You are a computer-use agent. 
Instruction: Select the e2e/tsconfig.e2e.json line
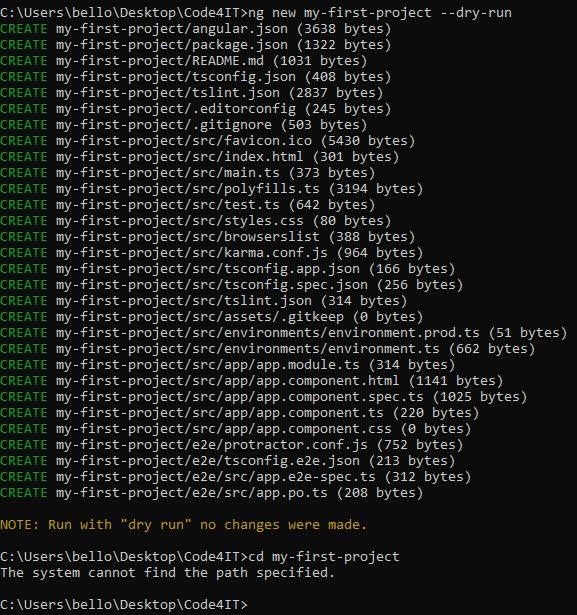point(228,461)
